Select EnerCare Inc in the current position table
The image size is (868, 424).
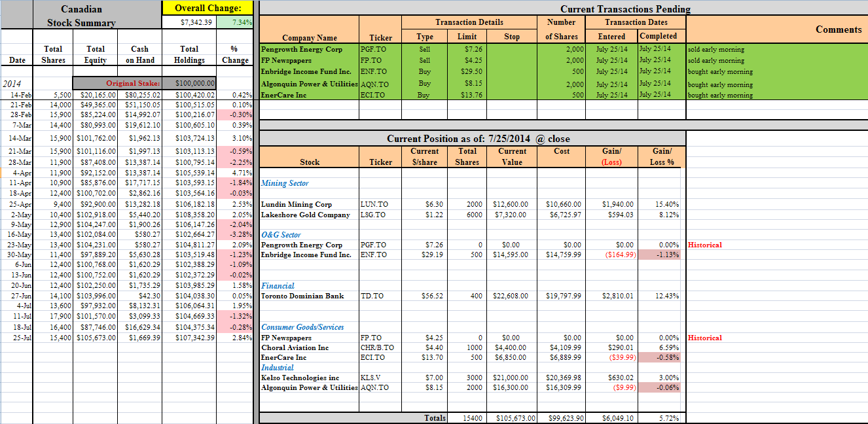(283, 358)
